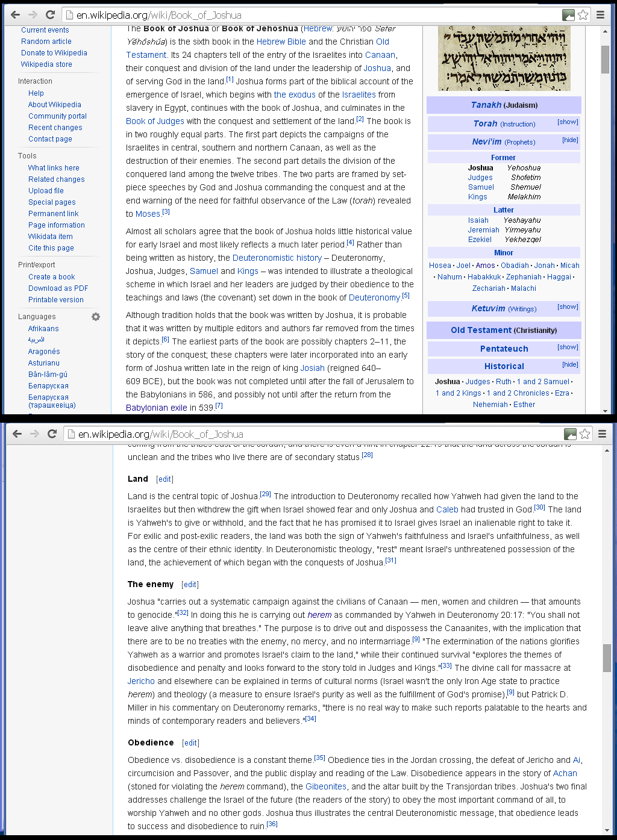Open Gibeonites link in Obedience section
Screen dimensions: 617x840
pyautogui.click(x=326, y=786)
